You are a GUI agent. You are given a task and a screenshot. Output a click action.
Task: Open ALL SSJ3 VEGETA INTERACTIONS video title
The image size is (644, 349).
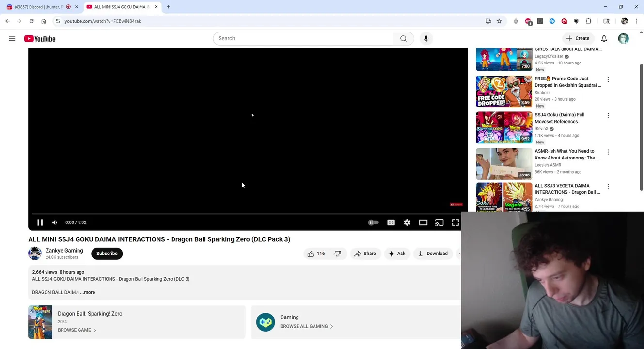pyautogui.click(x=567, y=189)
